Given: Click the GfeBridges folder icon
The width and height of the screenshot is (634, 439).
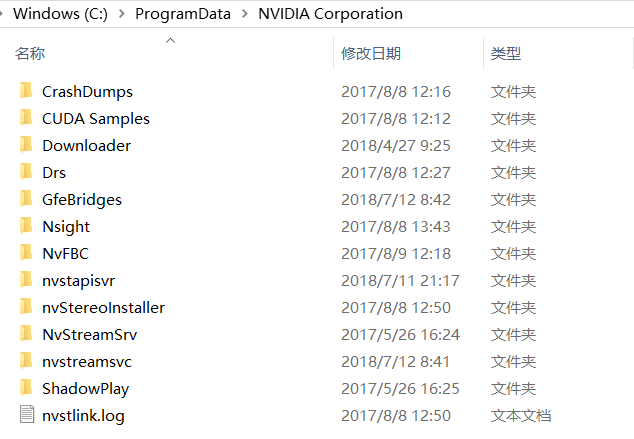Looking at the screenshot, I should tap(26, 199).
